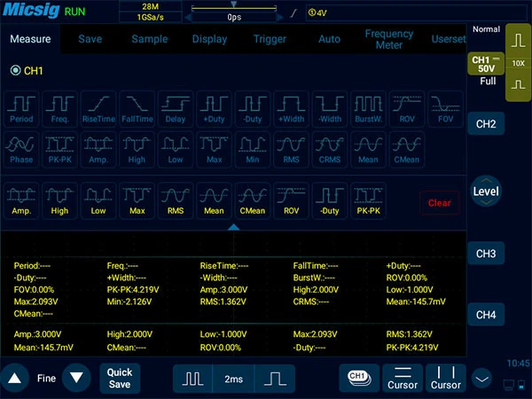Increase fine adjustment with up arrow

[x=14, y=378]
